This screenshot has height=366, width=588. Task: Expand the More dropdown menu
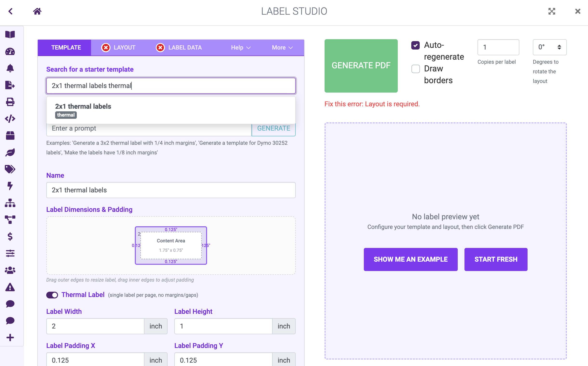[x=282, y=47]
